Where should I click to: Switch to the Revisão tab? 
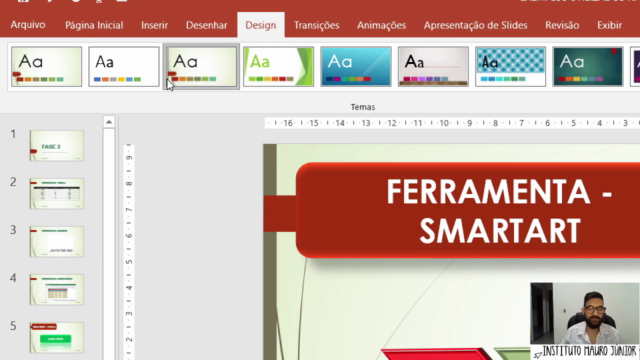pyautogui.click(x=562, y=25)
